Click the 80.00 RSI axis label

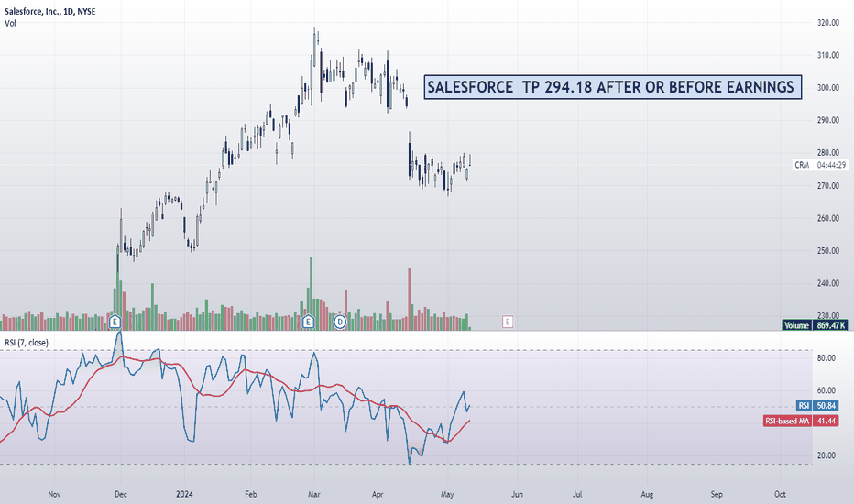[x=827, y=358]
